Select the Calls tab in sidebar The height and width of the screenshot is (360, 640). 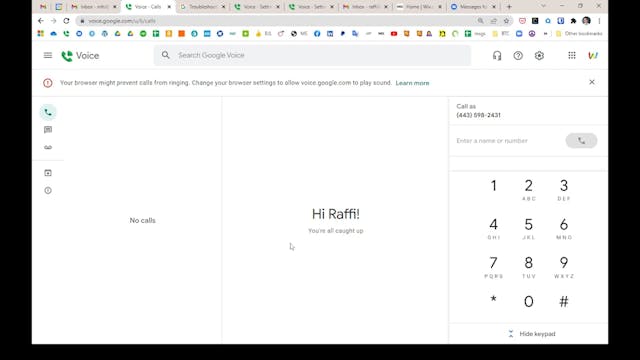[48, 112]
